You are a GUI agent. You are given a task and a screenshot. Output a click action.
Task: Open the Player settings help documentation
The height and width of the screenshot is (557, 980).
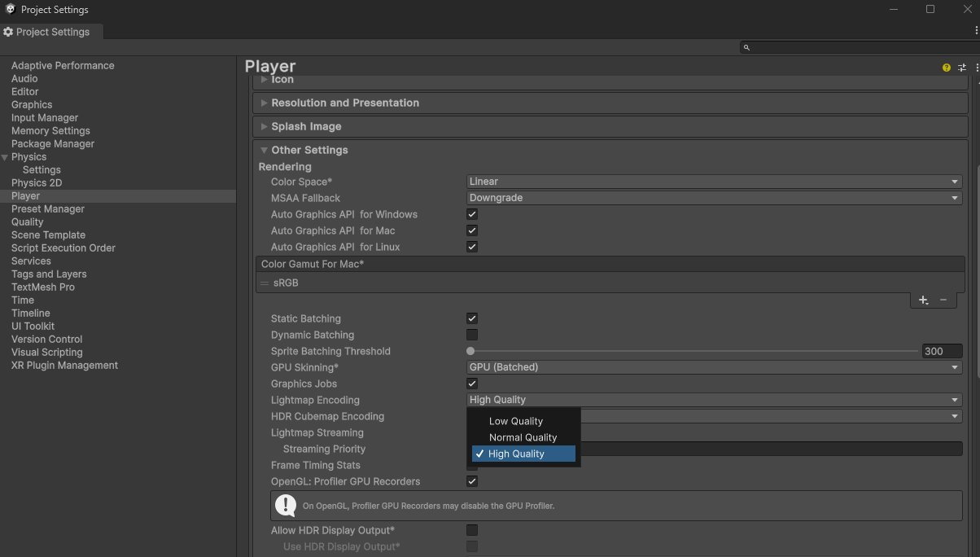click(x=946, y=68)
